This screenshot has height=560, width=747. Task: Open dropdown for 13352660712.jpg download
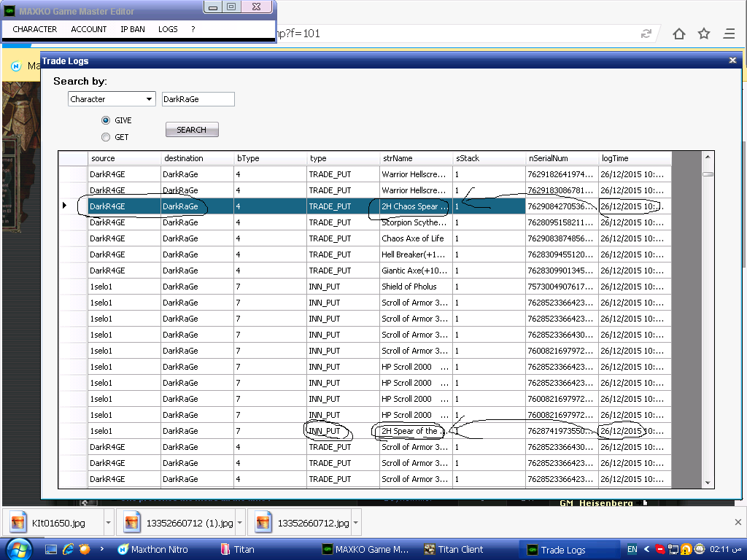(x=356, y=523)
